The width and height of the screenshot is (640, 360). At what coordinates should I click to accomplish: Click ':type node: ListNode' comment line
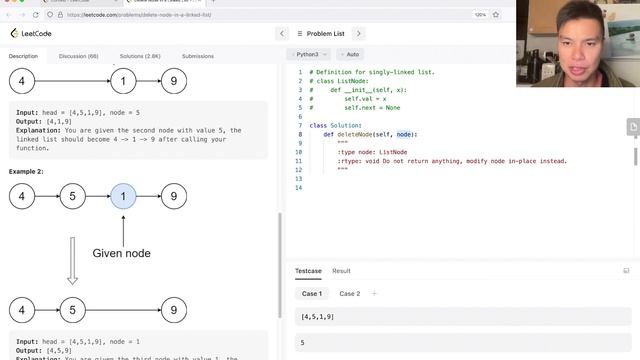point(372,152)
